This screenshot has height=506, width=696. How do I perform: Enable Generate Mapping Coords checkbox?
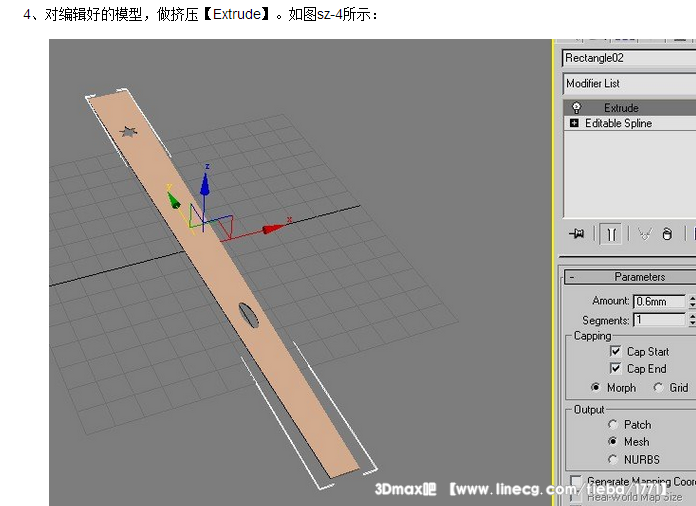[x=576, y=481]
